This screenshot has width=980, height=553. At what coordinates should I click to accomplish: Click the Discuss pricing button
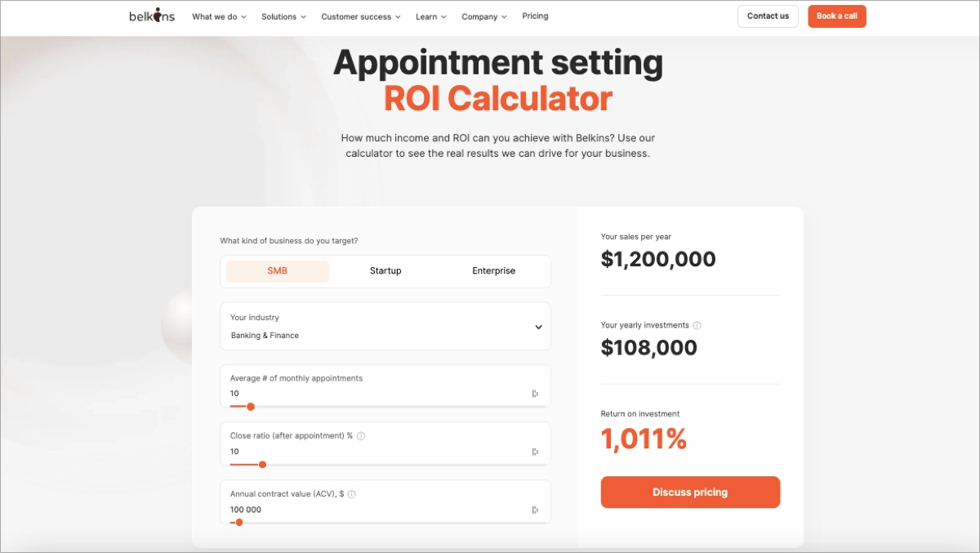(690, 492)
